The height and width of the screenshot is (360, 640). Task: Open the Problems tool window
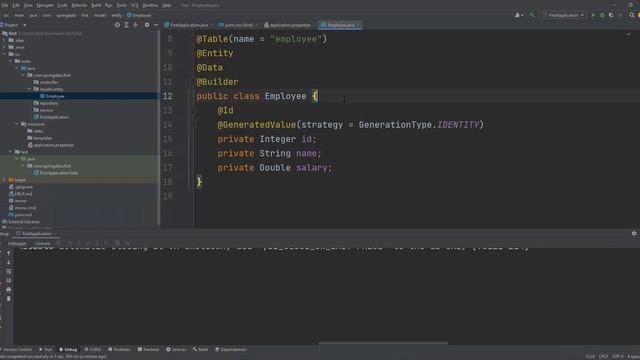(119, 349)
